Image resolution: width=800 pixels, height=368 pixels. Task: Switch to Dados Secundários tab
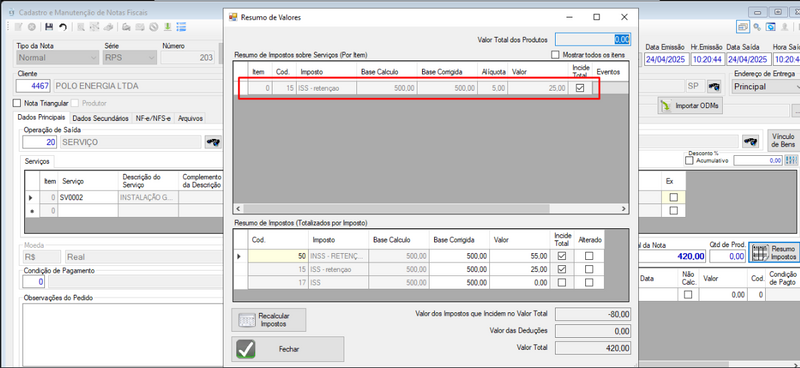pyautogui.click(x=100, y=118)
